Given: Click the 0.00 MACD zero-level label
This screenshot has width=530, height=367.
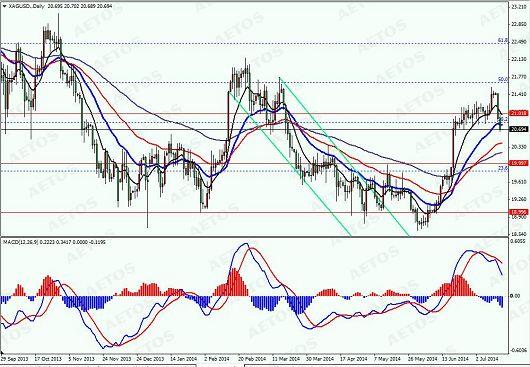Looking at the screenshot, I should point(515,296).
